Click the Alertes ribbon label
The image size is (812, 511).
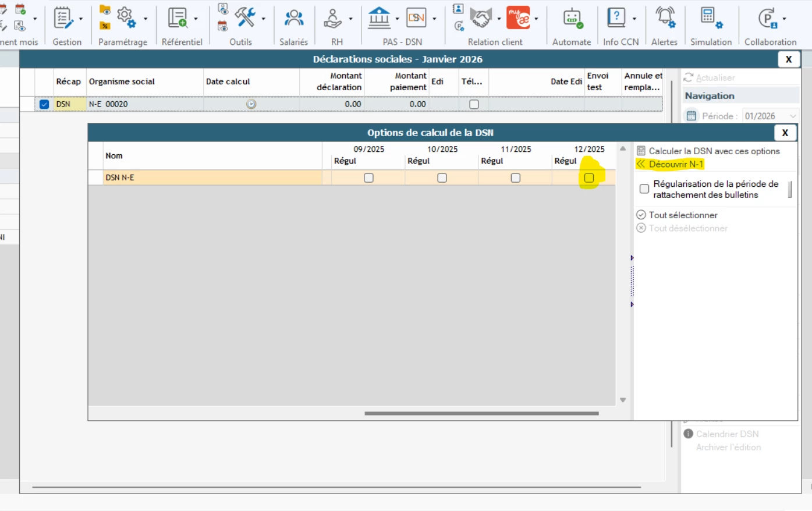click(665, 42)
